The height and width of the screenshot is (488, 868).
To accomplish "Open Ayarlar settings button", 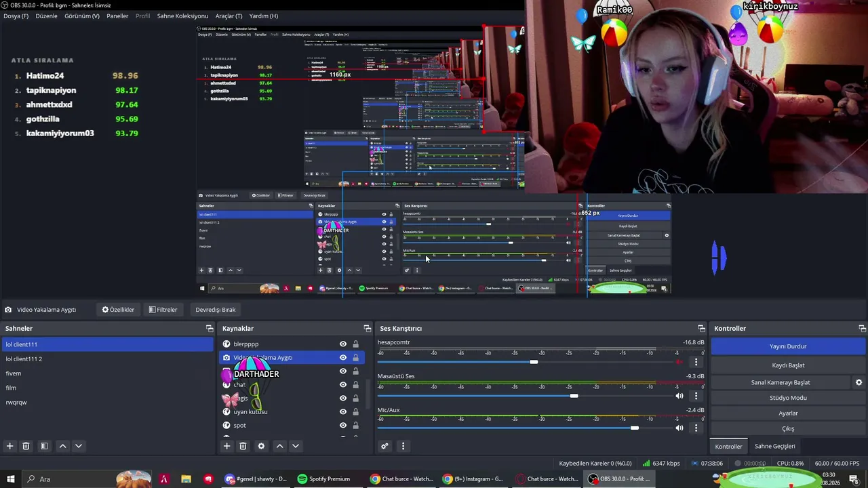I will click(x=788, y=413).
